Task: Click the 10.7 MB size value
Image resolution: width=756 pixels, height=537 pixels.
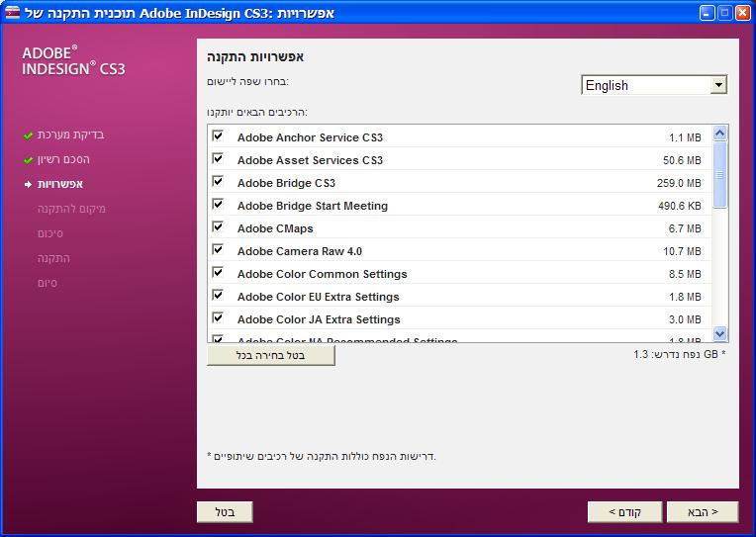Action: (682, 251)
